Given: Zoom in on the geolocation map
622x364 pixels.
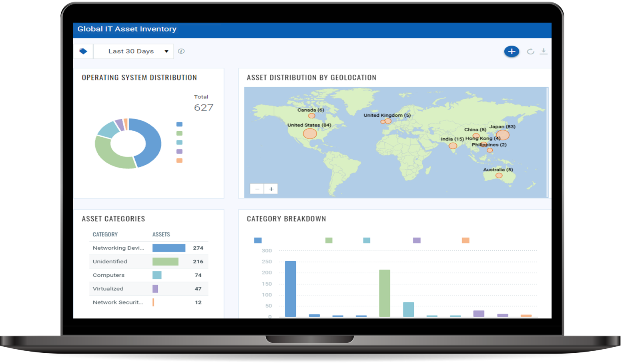Looking at the screenshot, I should coord(271,188).
